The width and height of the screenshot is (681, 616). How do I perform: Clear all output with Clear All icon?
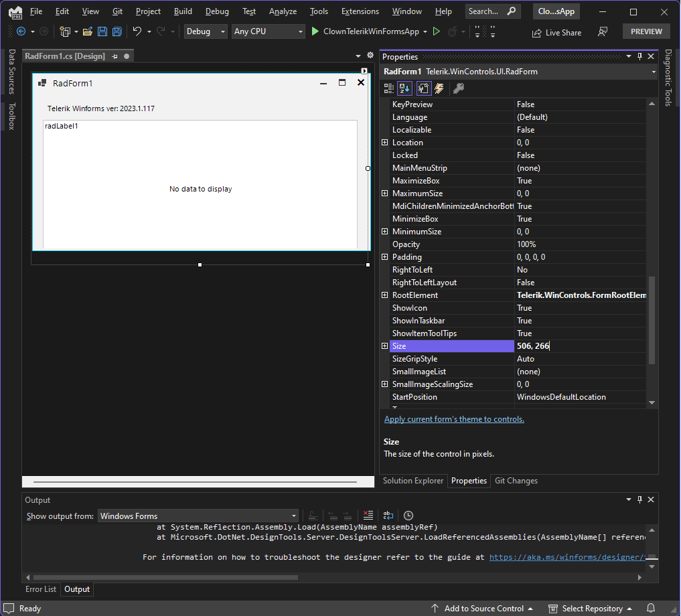click(x=368, y=516)
